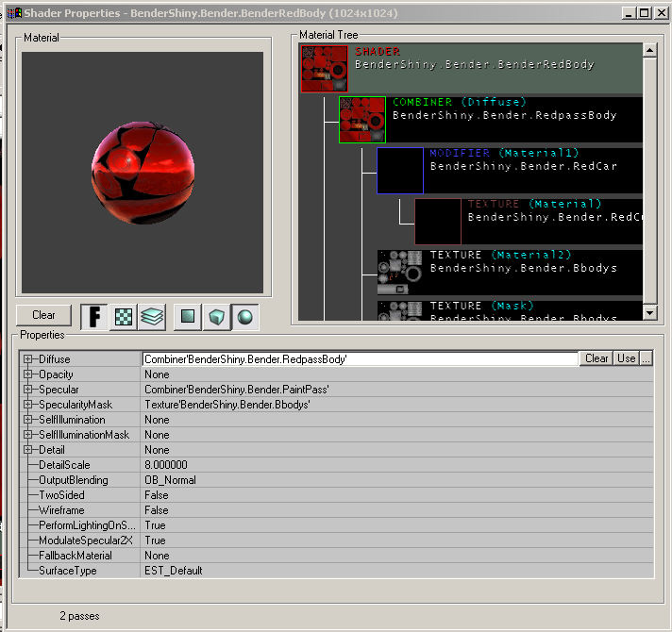This screenshot has width=672, height=632.
Task: Expand the Specular property
Action: 28,390
